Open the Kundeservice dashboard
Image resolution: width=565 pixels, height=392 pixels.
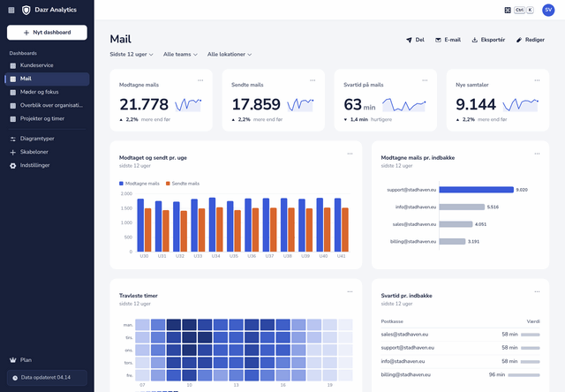[x=47, y=65]
